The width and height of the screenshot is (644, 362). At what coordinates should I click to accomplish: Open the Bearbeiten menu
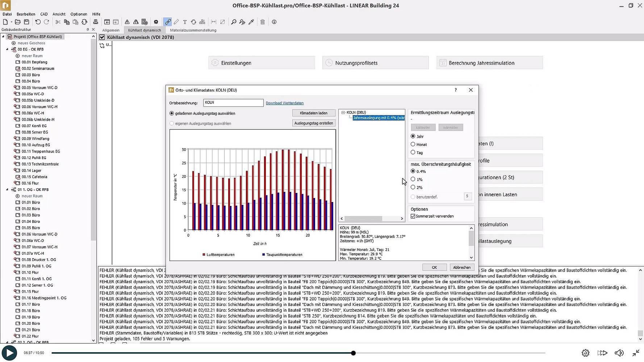(x=26, y=14)
